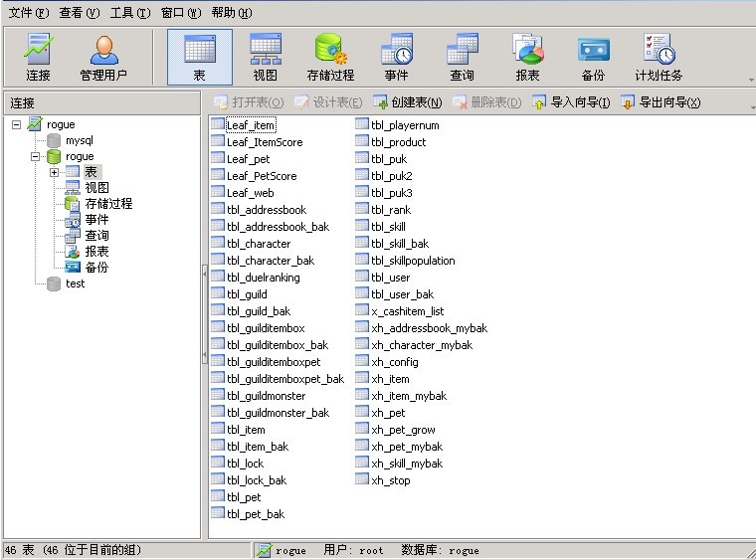The height and width of the screenshot is (560, 756).
Task: Select the 视图 (View) toolbar icon
Action: (x=265, y=58)
